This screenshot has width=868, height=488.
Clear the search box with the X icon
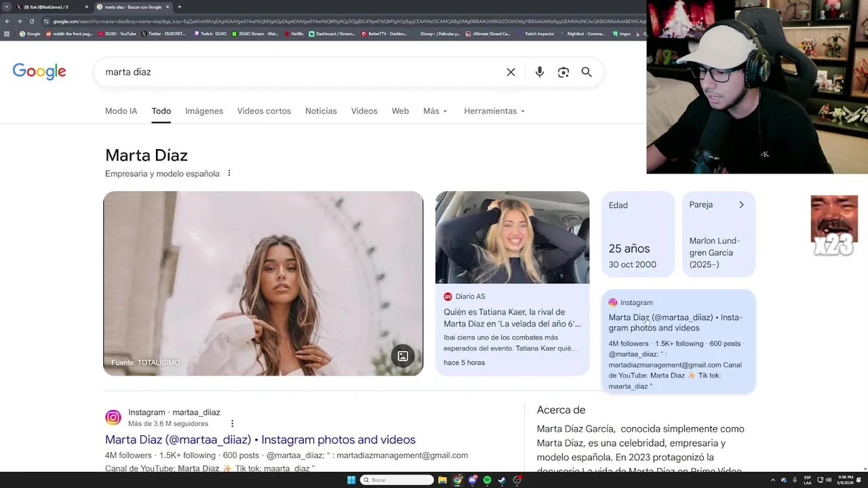coord(511,72)
